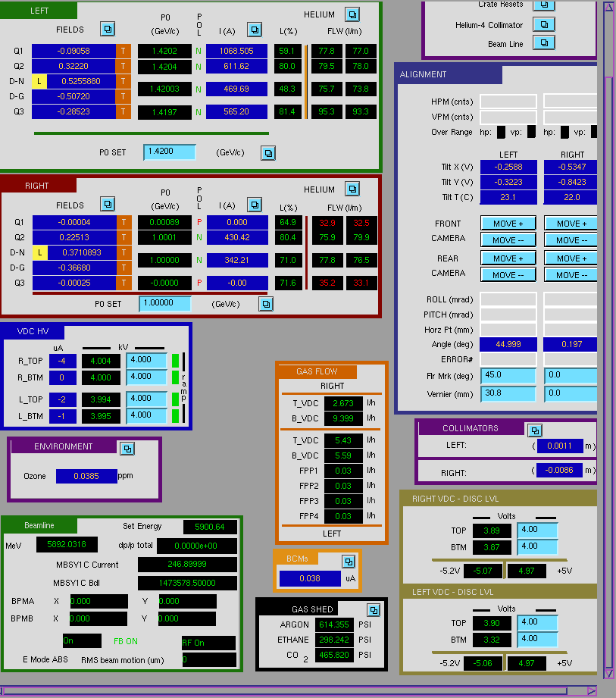Click Front Camera MOVE + in RIGHT column
The width and height of the screenshot is (616, 698).
(x=571, y=224)
